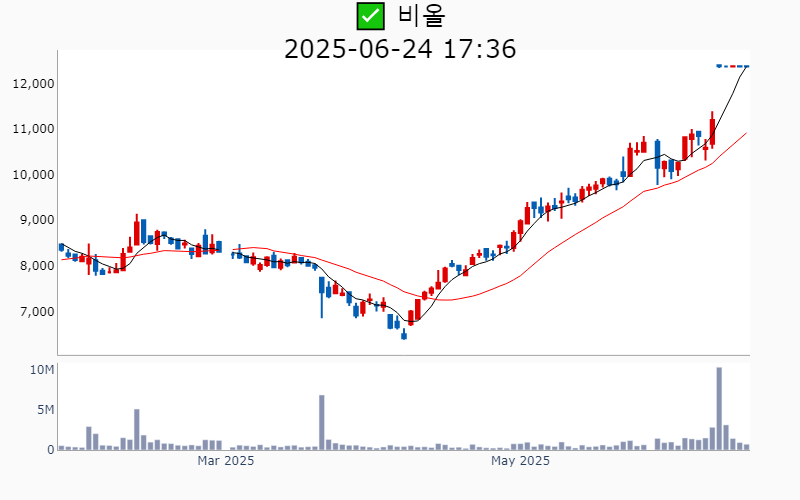Screen dimensions: 800x500
Task: Select the stock name 비올 in title
Action: 421,15
